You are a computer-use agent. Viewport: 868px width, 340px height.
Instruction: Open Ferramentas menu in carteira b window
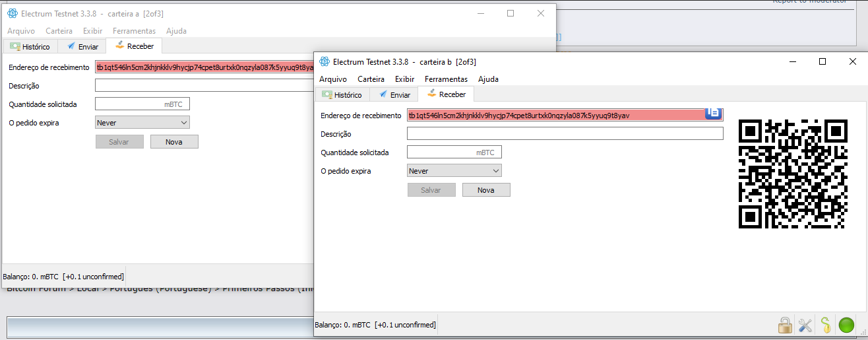pyautogui.click(x=446, y=79)
